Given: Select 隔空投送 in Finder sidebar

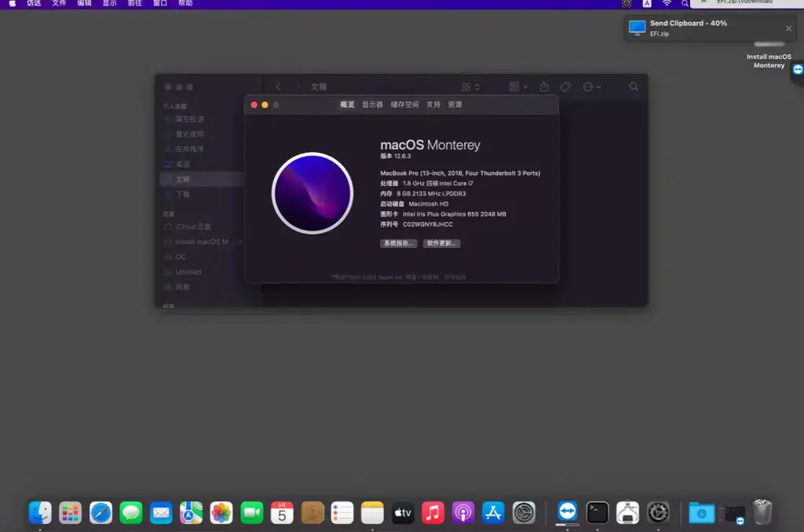Looking at the screenshot, I should click(201, 119).
